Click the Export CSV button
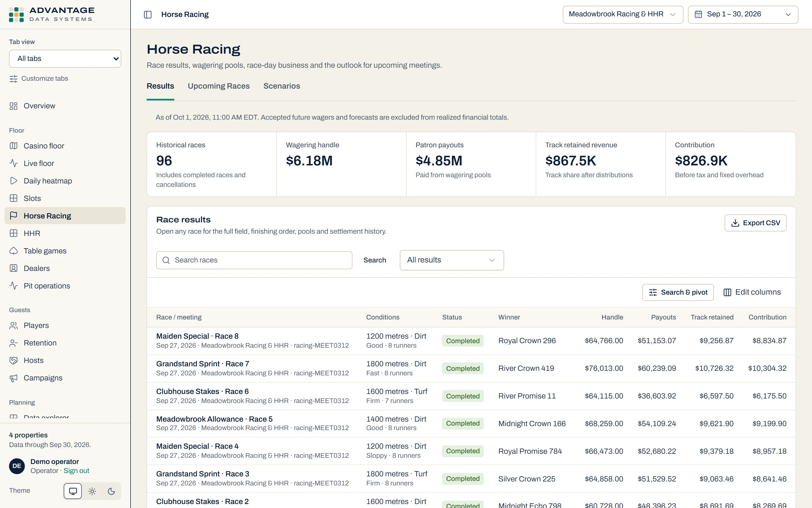 pyautogui.click(x=755, y=223)
